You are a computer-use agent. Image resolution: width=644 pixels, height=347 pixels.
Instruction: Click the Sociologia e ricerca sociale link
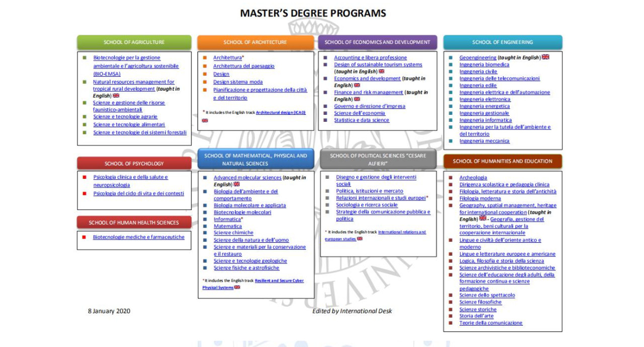366,205
